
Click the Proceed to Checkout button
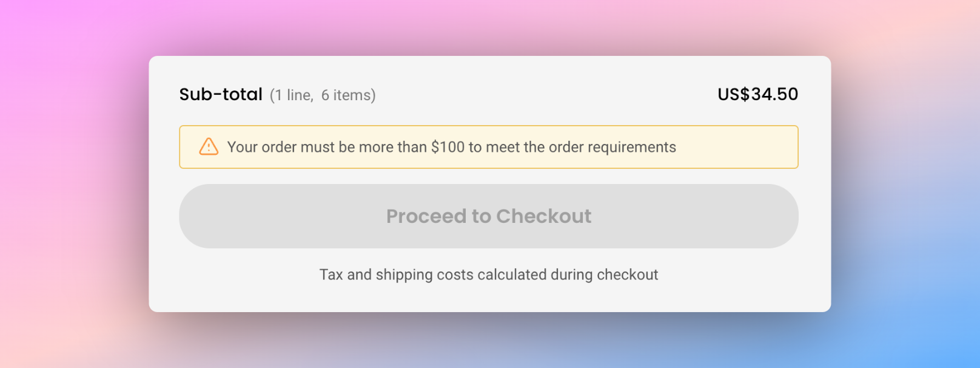489,216
